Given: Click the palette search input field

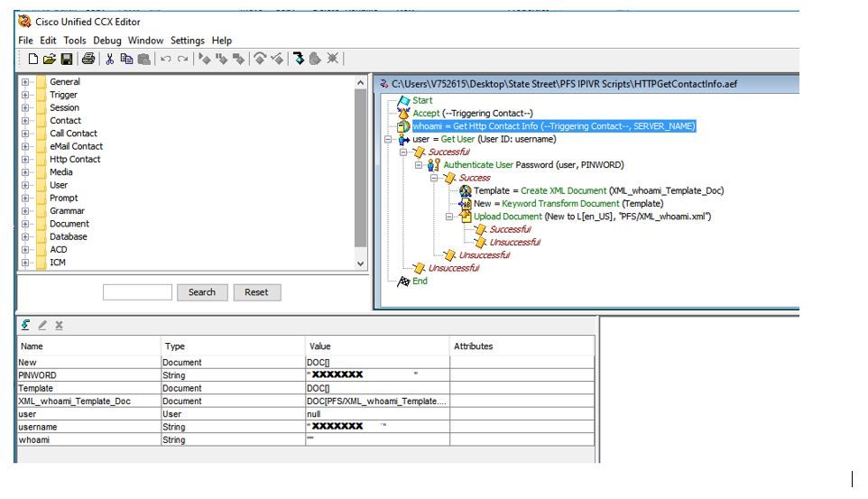Looking at the screenshot, I should tap(137, 292).
